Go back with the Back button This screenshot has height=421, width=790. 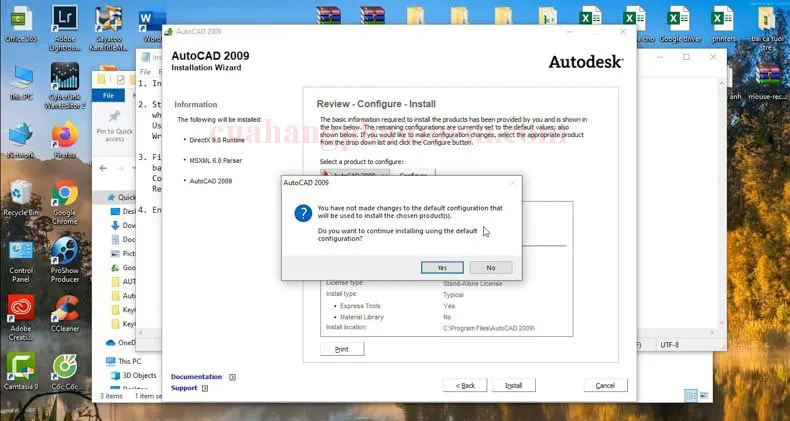click(x=465, y=385)
